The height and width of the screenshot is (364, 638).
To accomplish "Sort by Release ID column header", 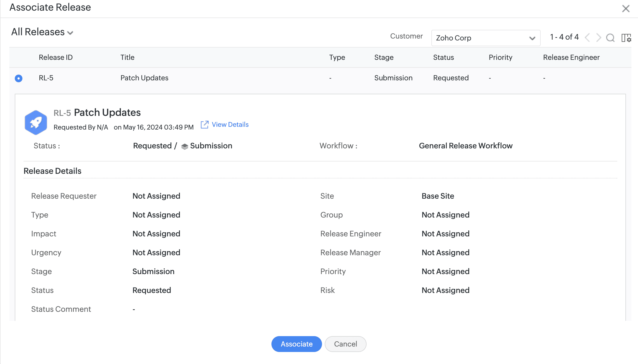I will 55,57.
